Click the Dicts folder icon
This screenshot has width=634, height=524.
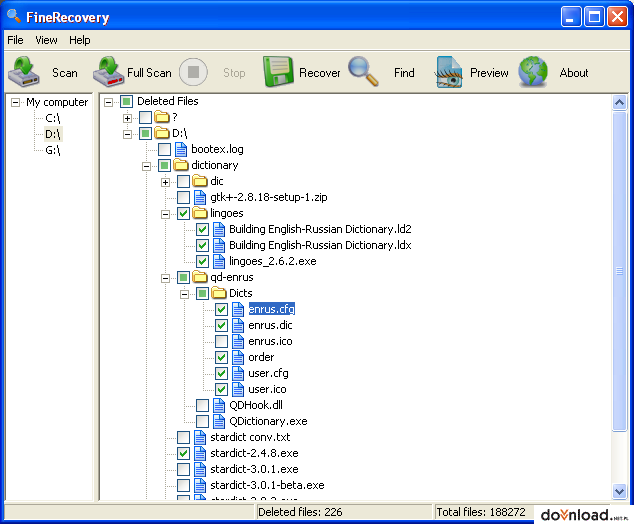coord(219,293)
